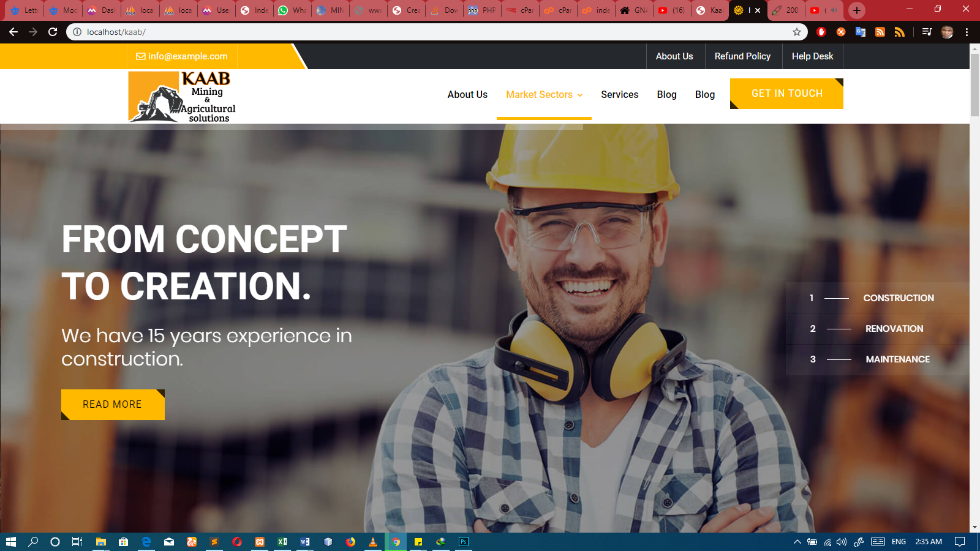Click the browser profile avatar
This screenshot has height=551, width=980.
pos(946,32)
